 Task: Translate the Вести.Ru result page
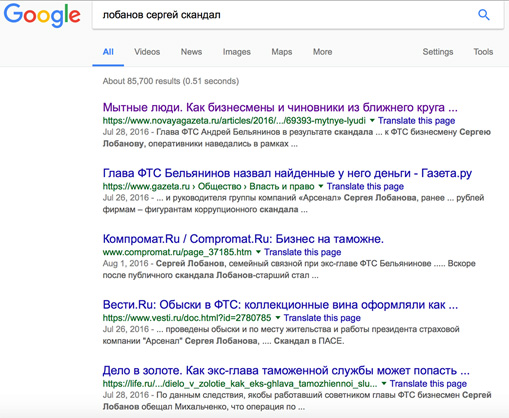322,318
